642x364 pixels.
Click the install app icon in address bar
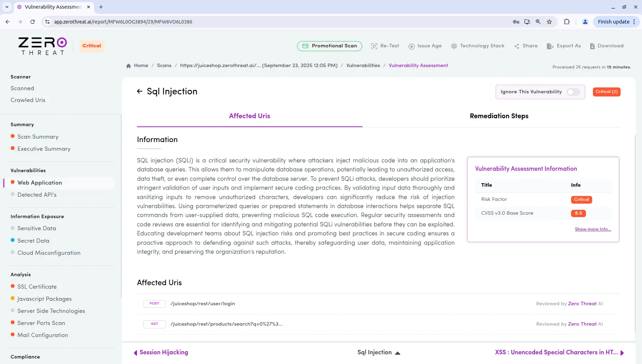tap(527, 22)
